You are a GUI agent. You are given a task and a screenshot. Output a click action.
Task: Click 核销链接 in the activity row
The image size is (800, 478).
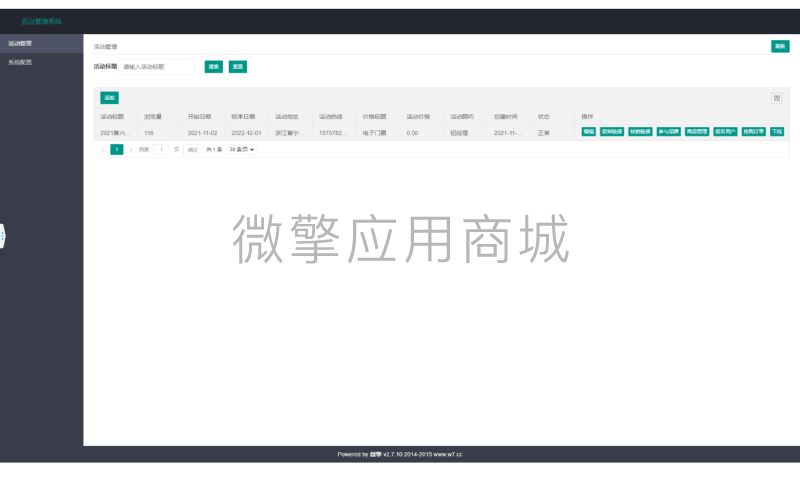click(640, 132)
